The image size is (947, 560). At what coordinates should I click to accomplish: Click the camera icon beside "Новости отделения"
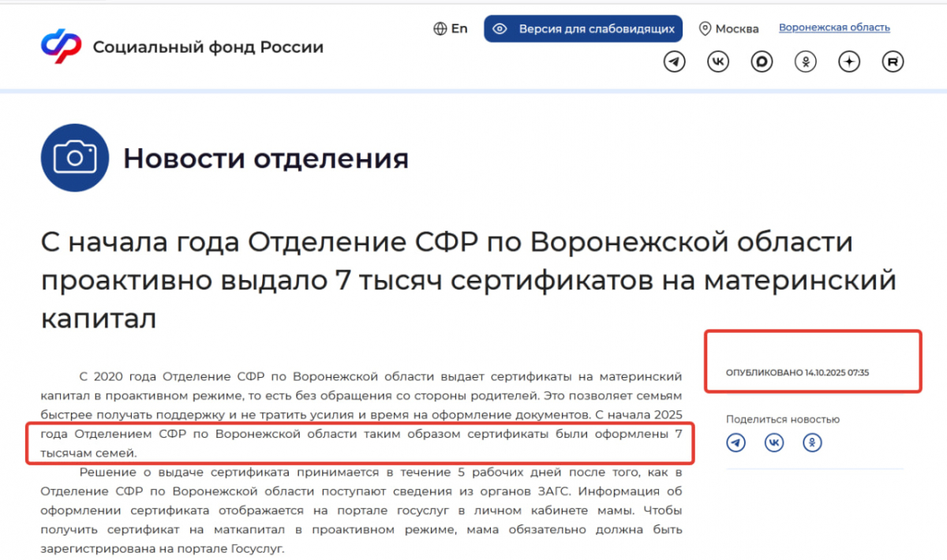[75, 158]
